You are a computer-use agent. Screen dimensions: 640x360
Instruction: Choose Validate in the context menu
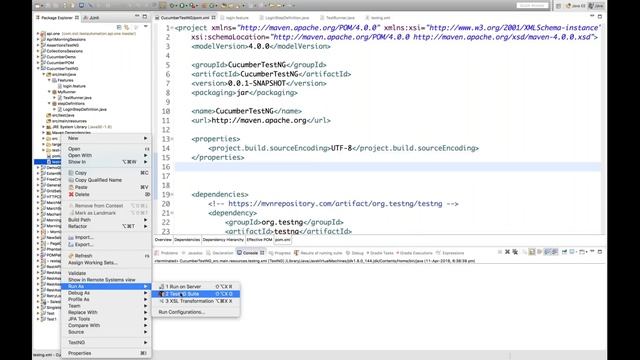(106, 273)
